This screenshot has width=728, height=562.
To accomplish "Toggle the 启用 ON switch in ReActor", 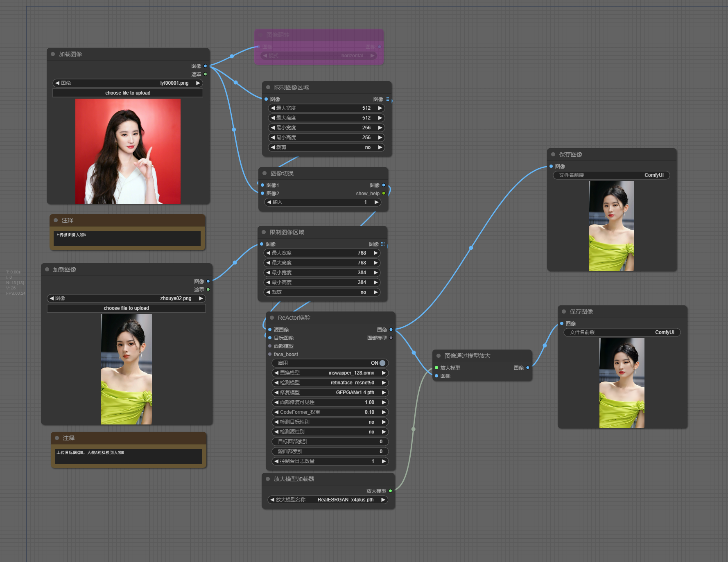I will point(382,363).
